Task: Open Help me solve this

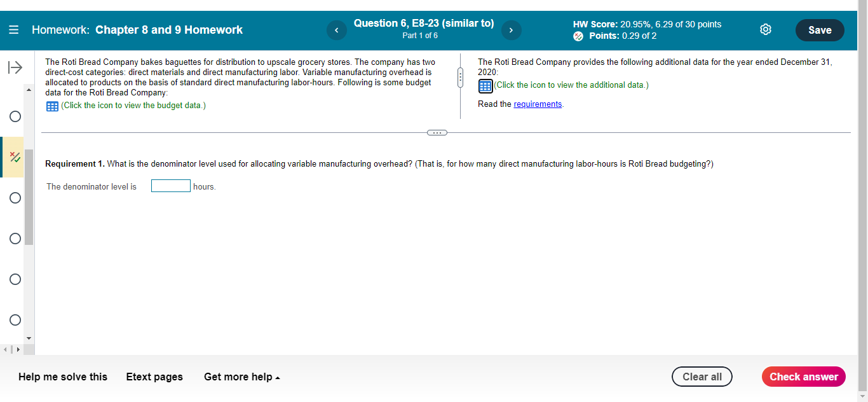Action: point(62,377)
